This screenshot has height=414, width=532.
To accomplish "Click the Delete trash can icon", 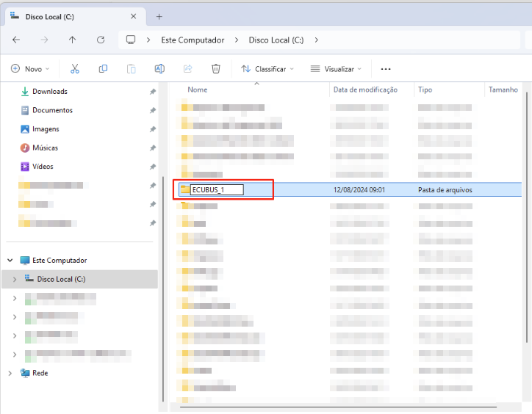I will [x=216, y=68].
